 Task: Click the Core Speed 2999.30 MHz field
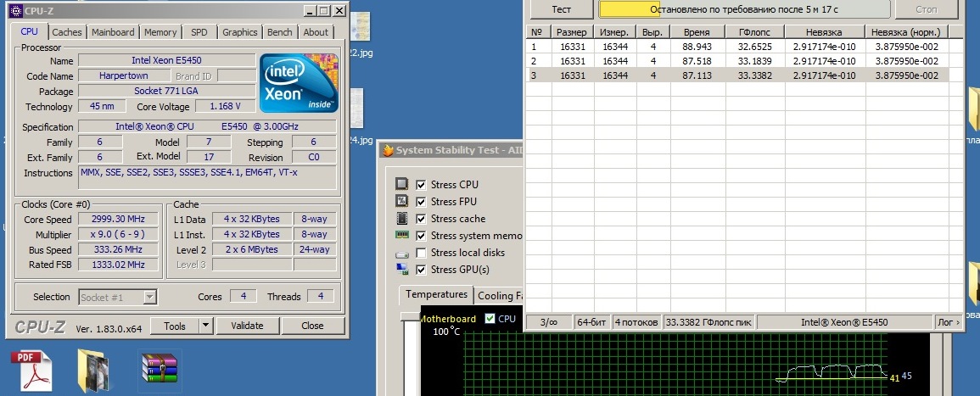(117, 220)
